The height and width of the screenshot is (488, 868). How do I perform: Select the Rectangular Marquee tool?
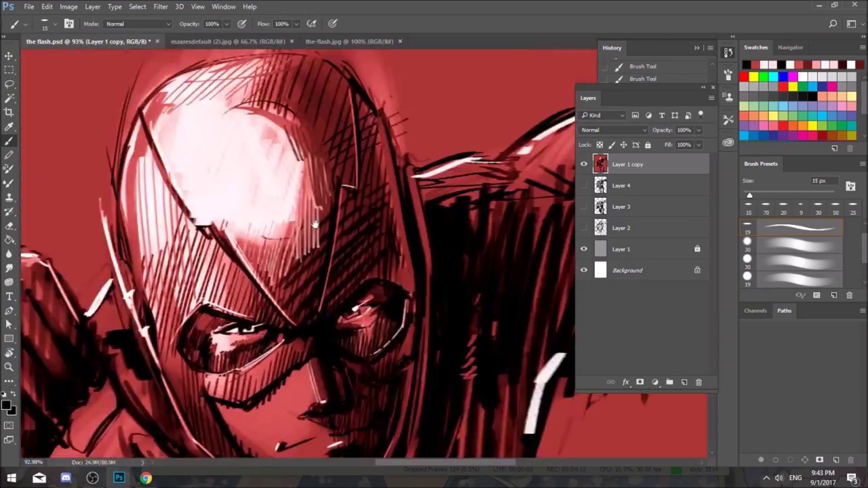pos(9,70)
